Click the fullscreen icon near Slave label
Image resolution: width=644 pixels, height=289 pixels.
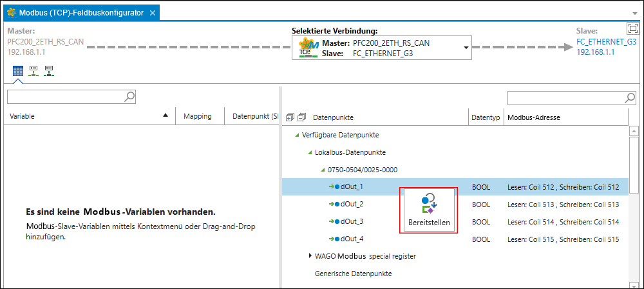(633, 28)
